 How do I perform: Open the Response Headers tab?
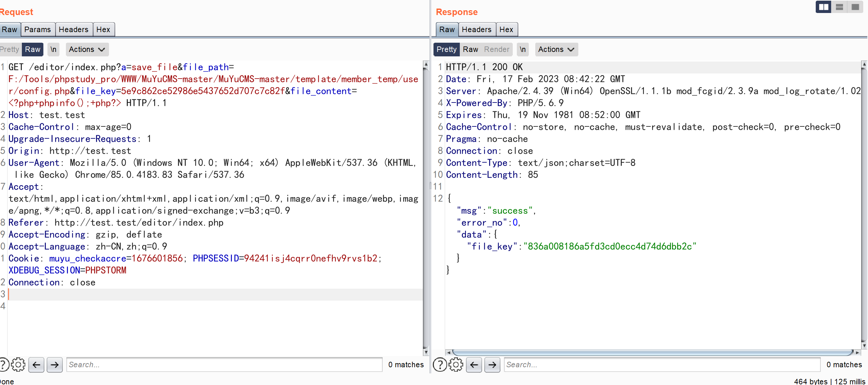coord(476,30)
